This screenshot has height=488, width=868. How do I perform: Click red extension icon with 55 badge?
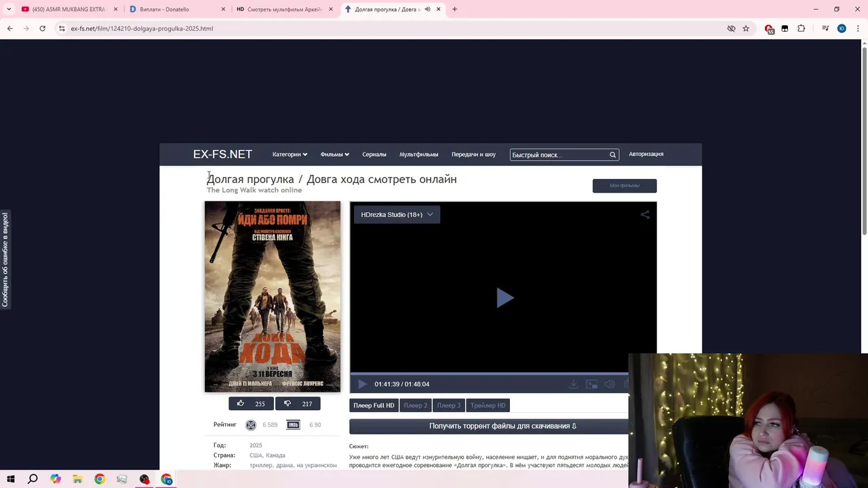(769, 29)
